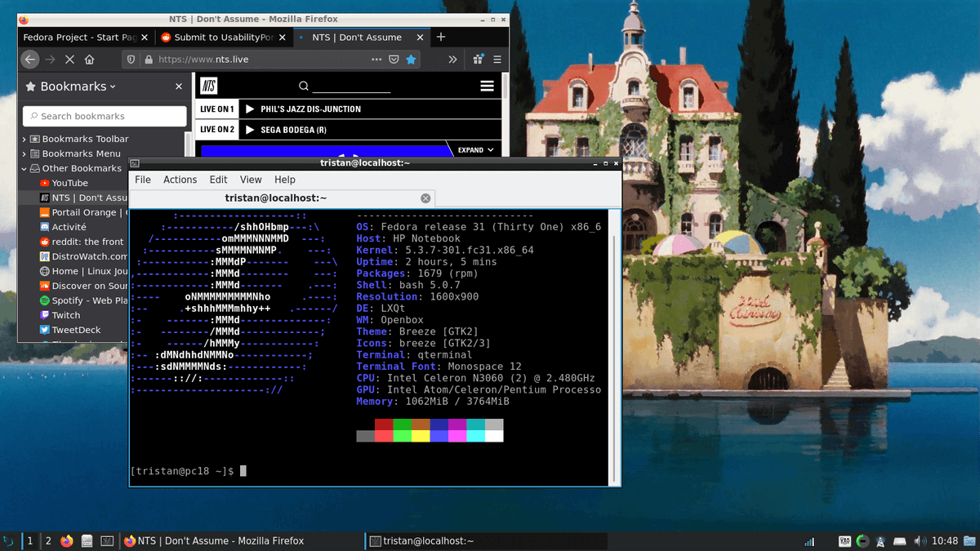Play Live on 2 Sega Bodega stream
This screenshot has height=551, width=980.
pyautogui.click(x=251, y=130)
